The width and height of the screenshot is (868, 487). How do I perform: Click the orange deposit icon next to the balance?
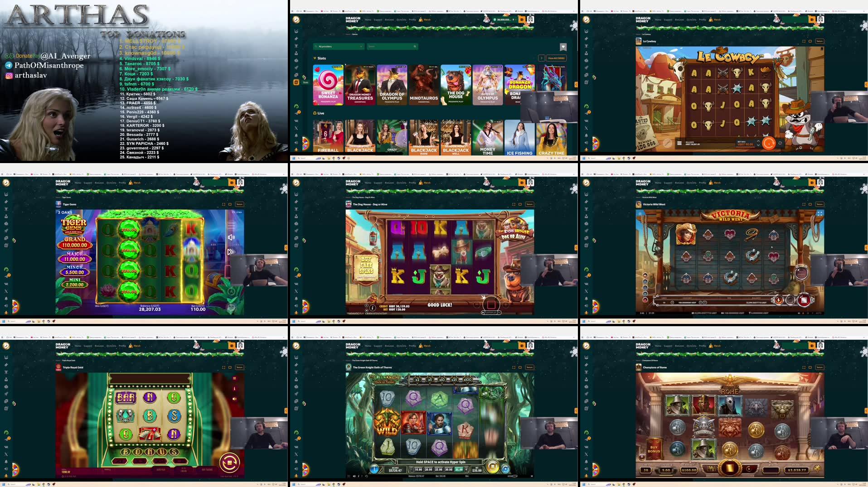[522, 19]
